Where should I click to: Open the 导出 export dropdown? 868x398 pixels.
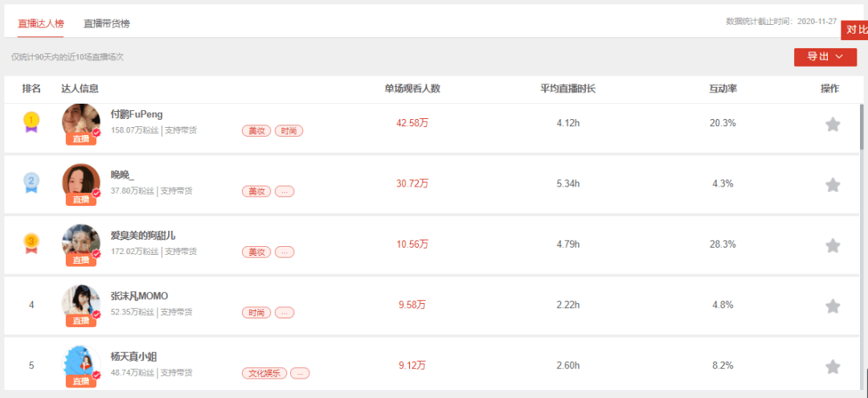825,57
